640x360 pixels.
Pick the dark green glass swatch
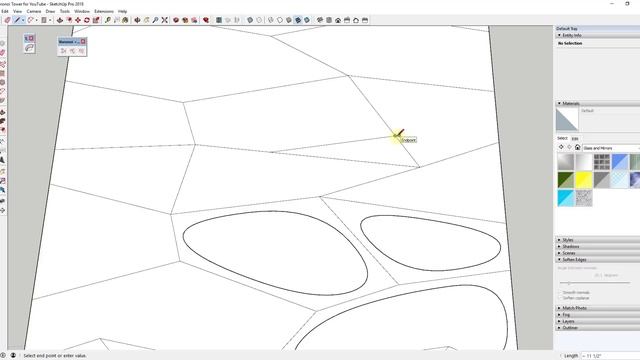566,180
